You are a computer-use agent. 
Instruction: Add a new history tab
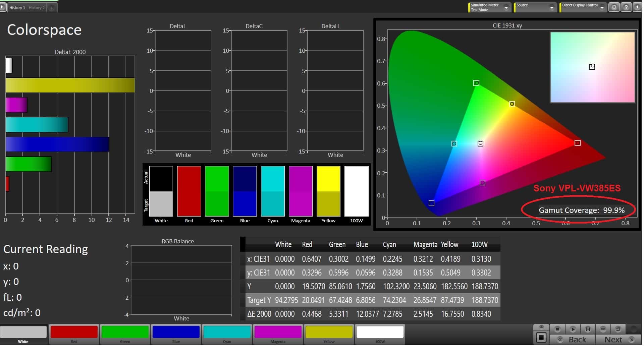52,8
